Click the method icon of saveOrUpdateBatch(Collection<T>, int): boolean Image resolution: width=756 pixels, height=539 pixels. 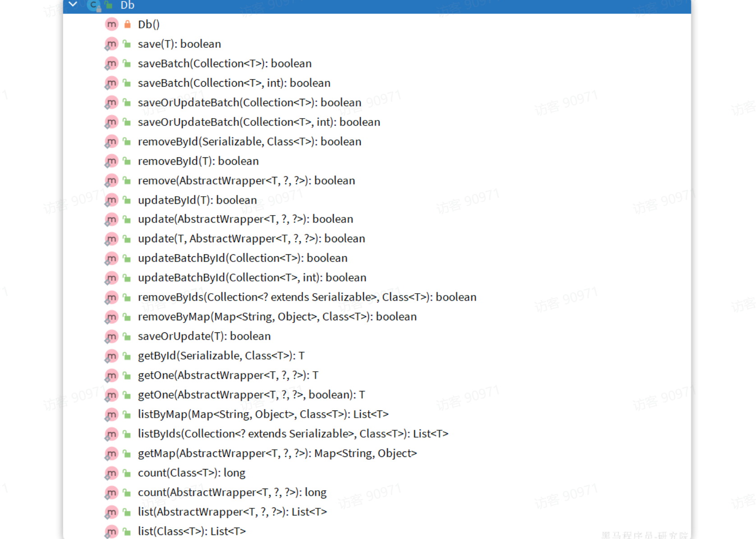111,122
